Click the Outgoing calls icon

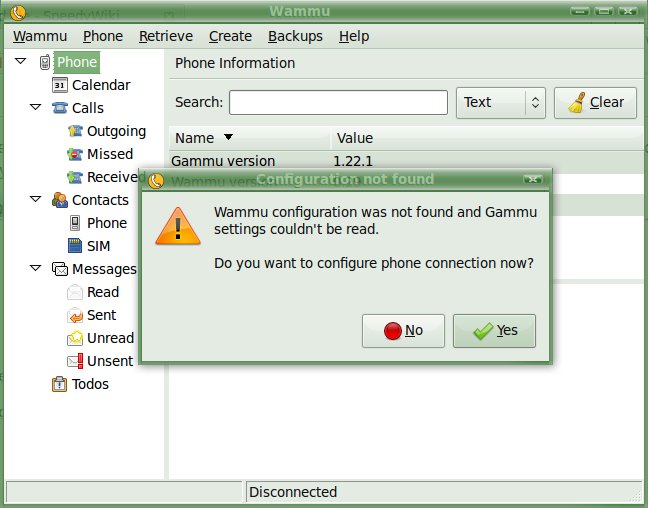tap(75, 131)
